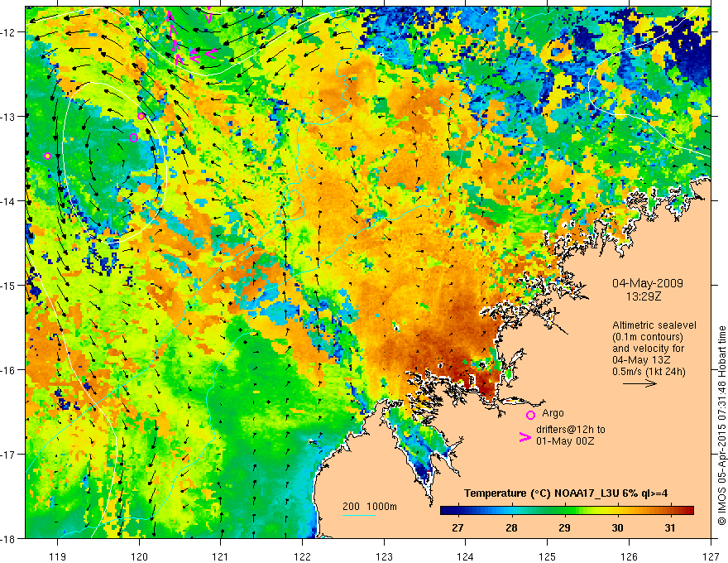Click the longitude axis label 120
Viewport: 728px width, 563px height.
[139, 556]
